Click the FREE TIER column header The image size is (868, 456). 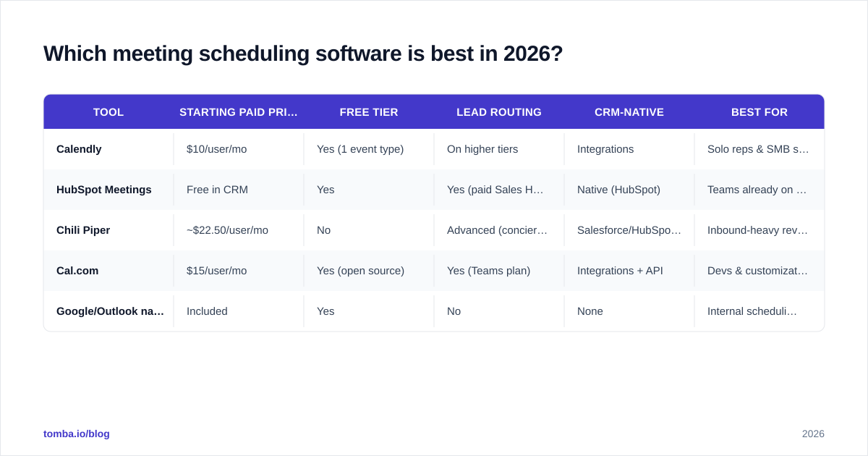369,112
